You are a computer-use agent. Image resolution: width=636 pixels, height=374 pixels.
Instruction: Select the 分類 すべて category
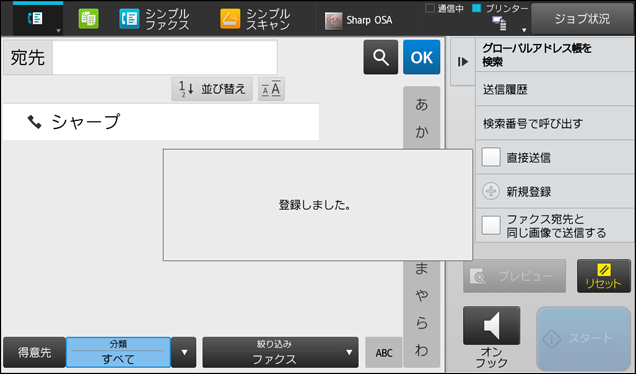(x=118, y=353)
